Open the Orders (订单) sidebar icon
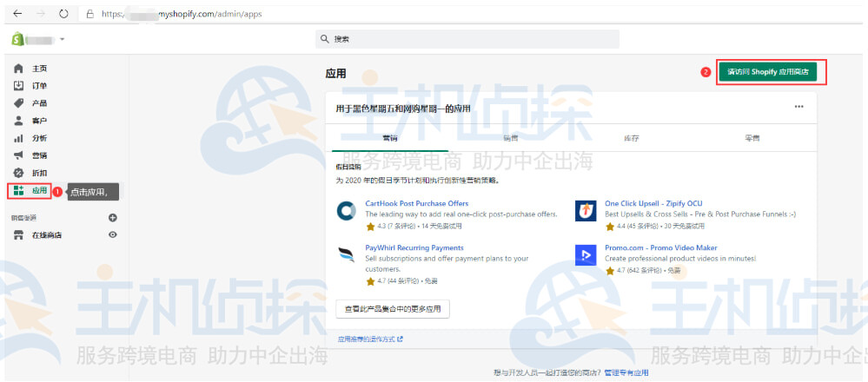Image resolution: width=868 pixels, height=382 pixels. pos(18,86)
